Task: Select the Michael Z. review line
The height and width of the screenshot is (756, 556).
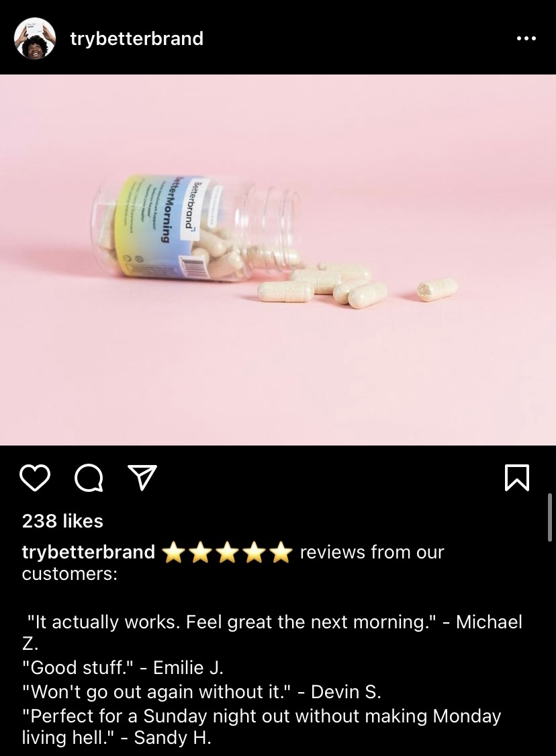Action: [x=272, y=632]
